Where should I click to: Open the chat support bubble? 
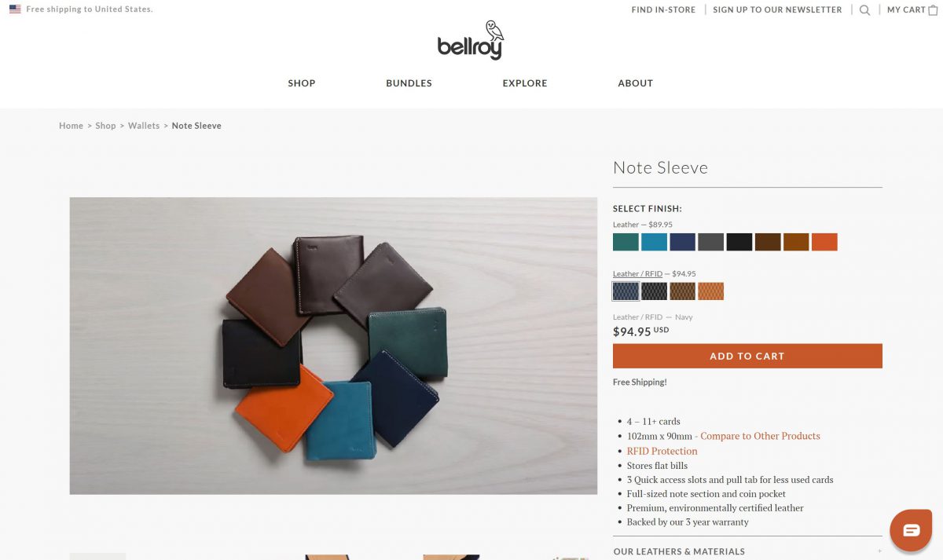tap(911, 530)
